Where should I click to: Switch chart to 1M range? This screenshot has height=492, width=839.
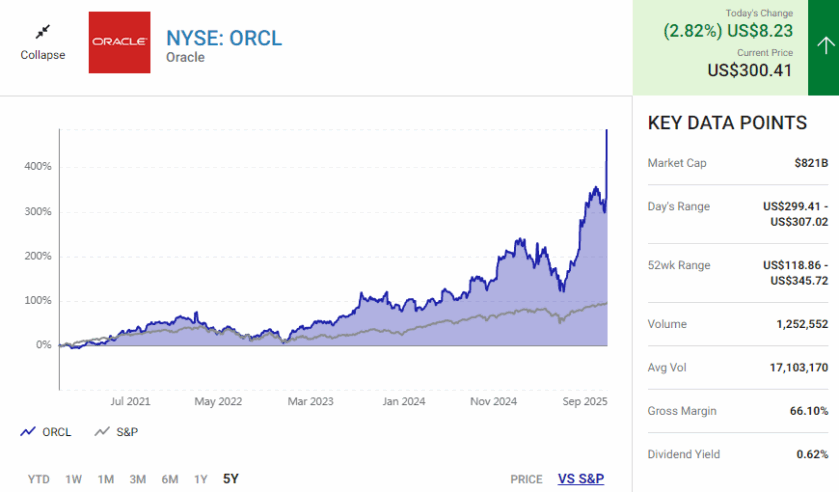105,479
